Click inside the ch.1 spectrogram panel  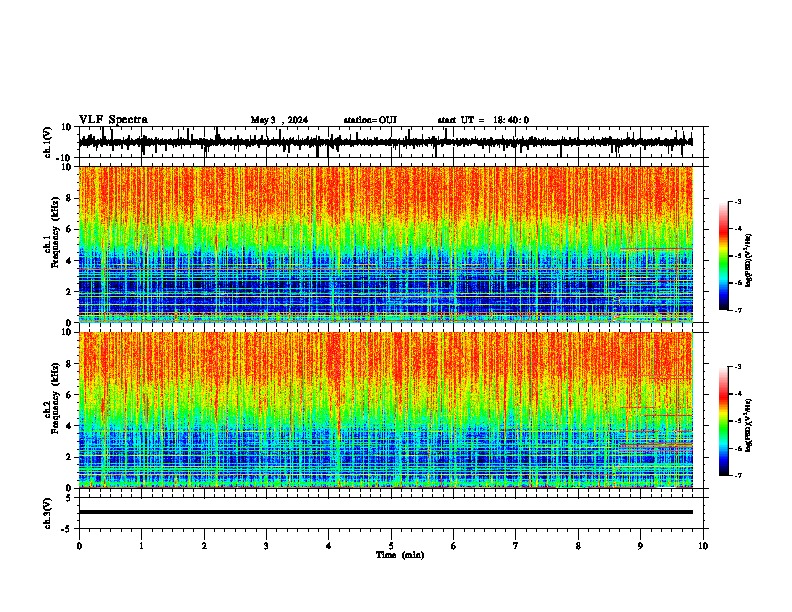[x=386, y=244]
